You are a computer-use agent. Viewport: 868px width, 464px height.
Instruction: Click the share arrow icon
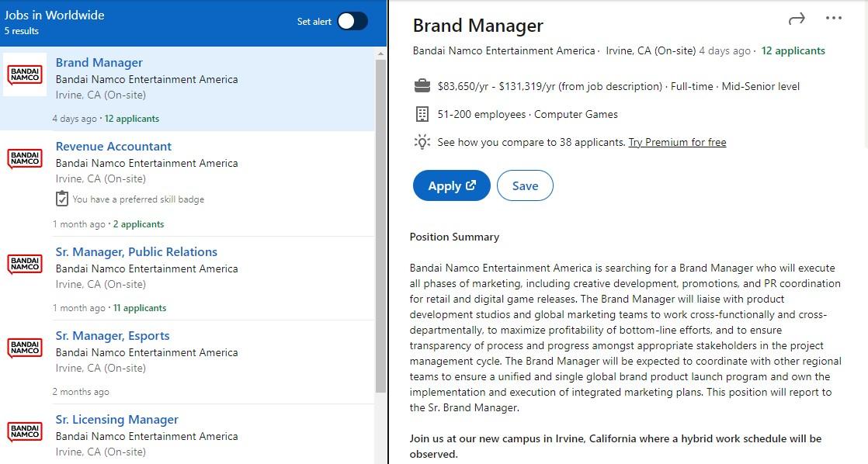pos(797,19)
